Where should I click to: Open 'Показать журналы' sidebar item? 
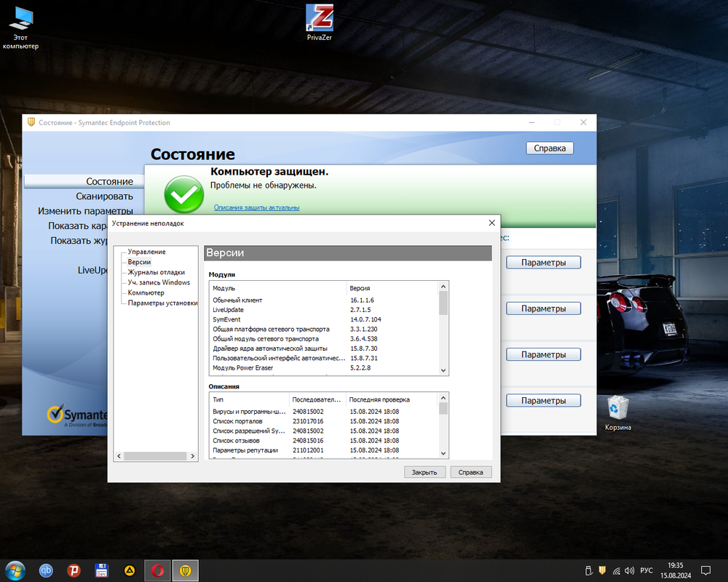tap(79, 241)
